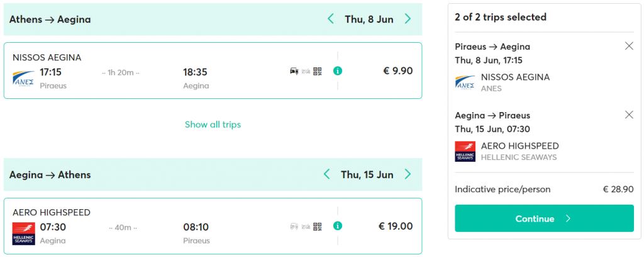Go to next day after Thu, 15 Jun
This screenshot has height=257, width=644.
click(x=408, y=174)
